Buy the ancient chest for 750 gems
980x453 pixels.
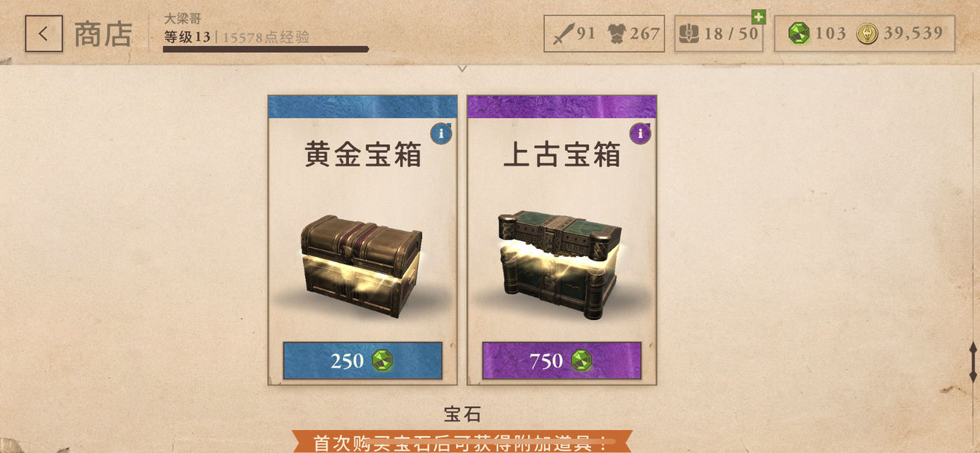561,361
